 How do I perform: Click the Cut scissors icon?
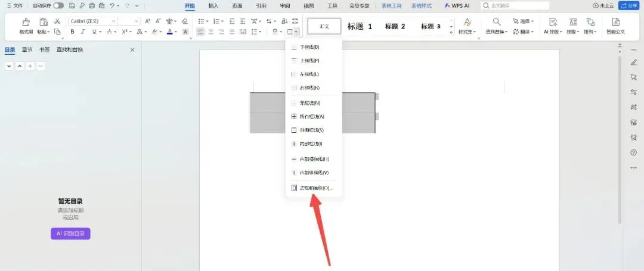[57, 21]
